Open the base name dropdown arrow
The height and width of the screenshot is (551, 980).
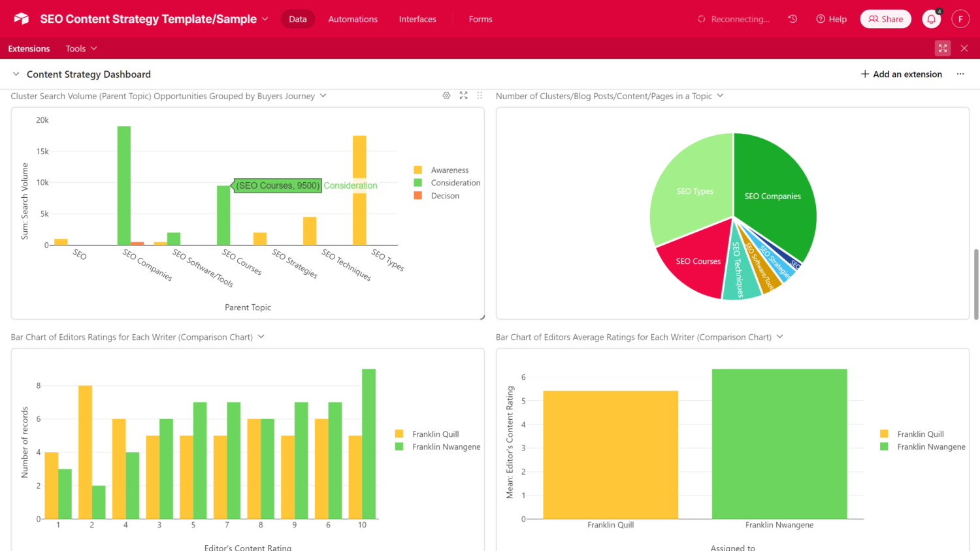265,19
